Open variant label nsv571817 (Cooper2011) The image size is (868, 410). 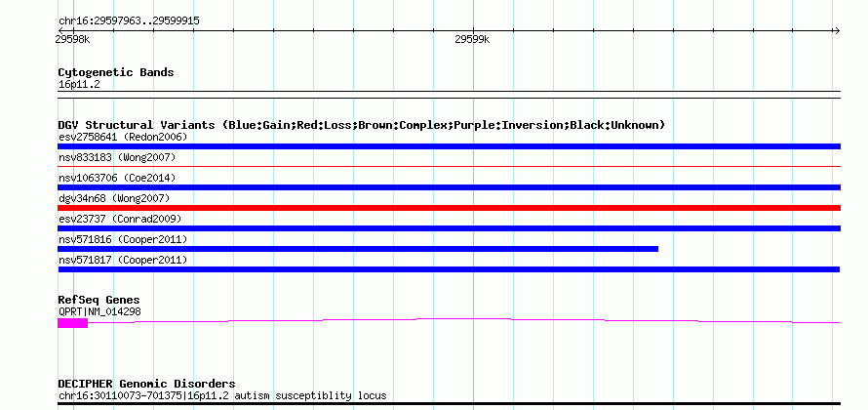123,260
